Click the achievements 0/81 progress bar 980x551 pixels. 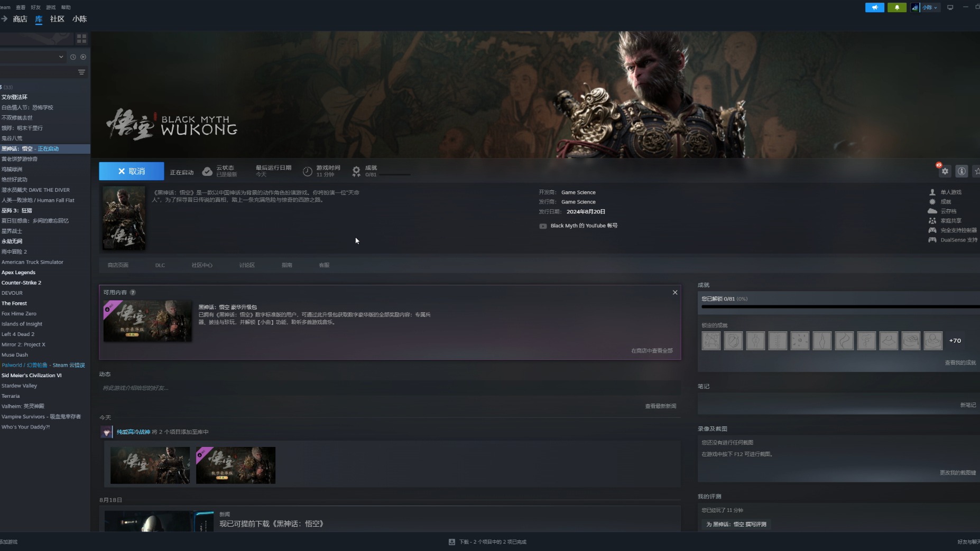coord(840,306)
